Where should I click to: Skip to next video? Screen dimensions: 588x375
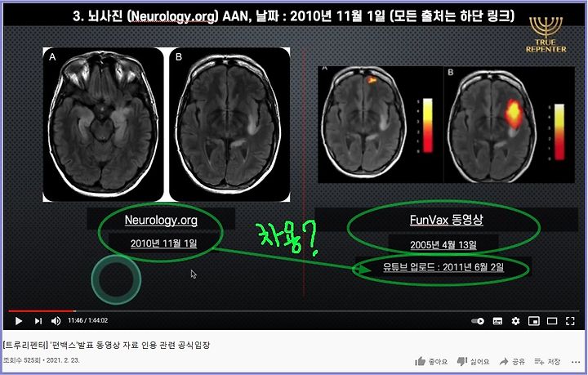[x=38, y=321]
